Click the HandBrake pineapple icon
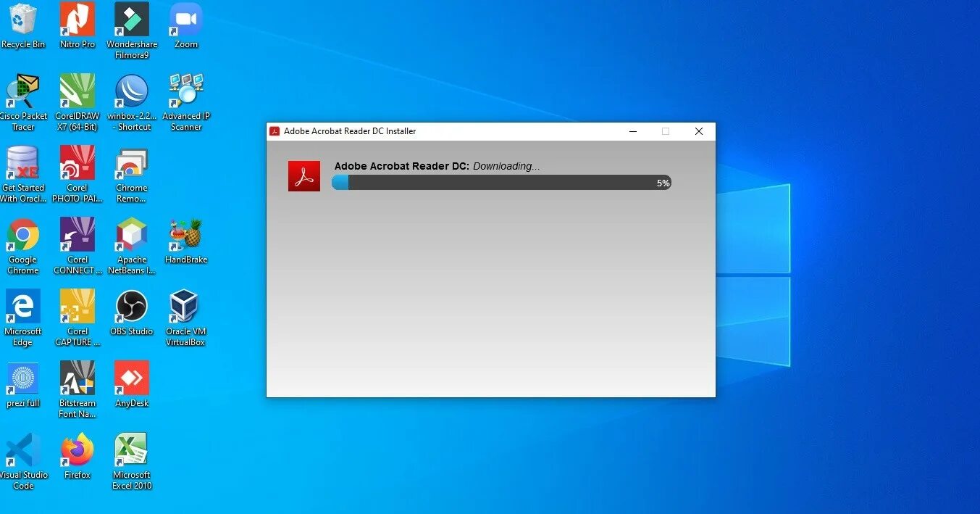This screenshot has width=980, height=514. coord(186,235)
